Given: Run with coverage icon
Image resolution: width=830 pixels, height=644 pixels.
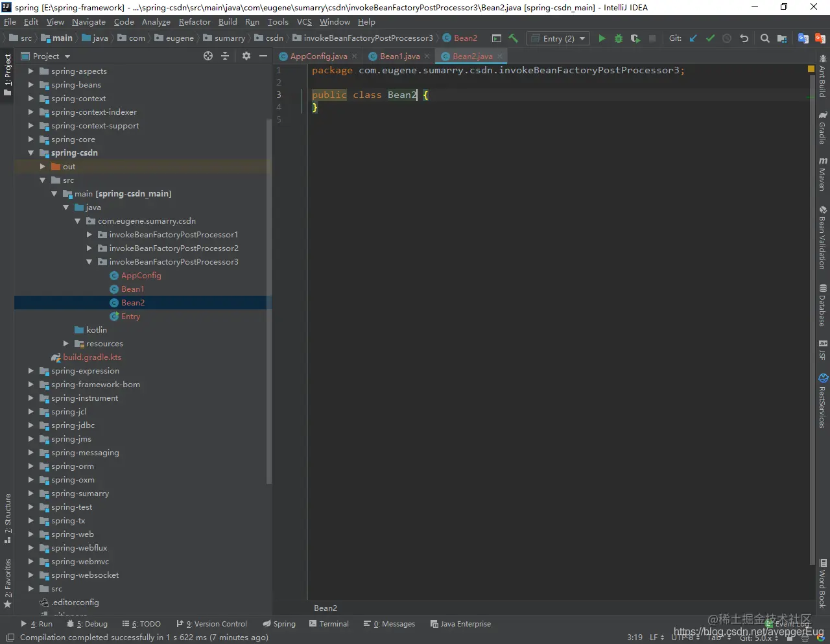Looking at the screenshot, I should click(x=635, y=38).
